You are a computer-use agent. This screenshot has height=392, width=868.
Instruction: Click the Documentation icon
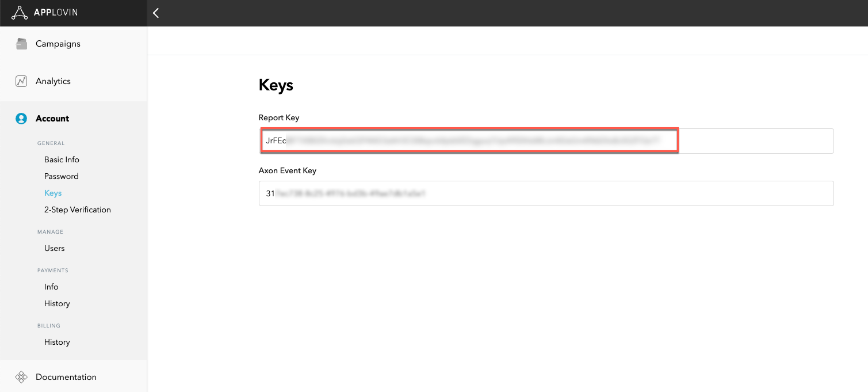click(21, 377)
